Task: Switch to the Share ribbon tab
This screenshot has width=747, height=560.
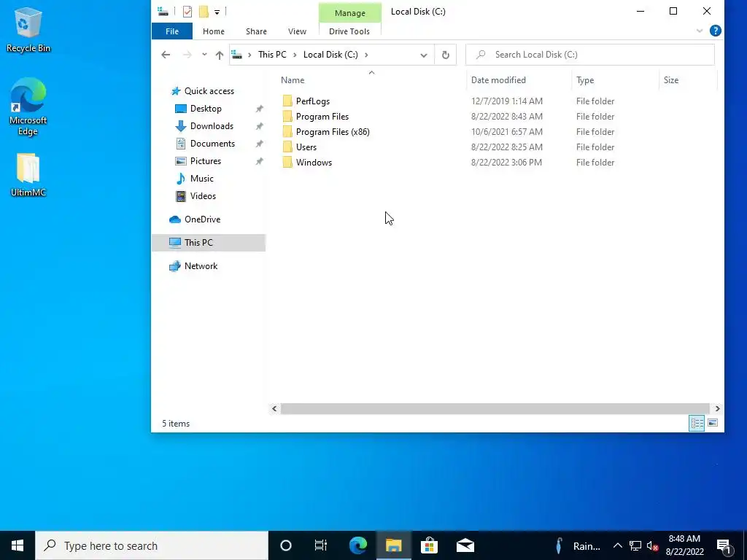Action: 256,31
